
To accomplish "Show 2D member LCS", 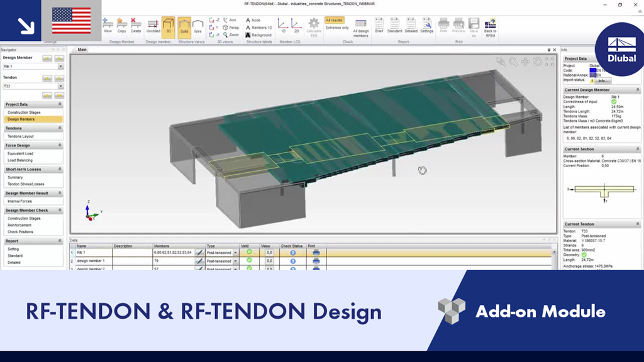I will point(296,25).
